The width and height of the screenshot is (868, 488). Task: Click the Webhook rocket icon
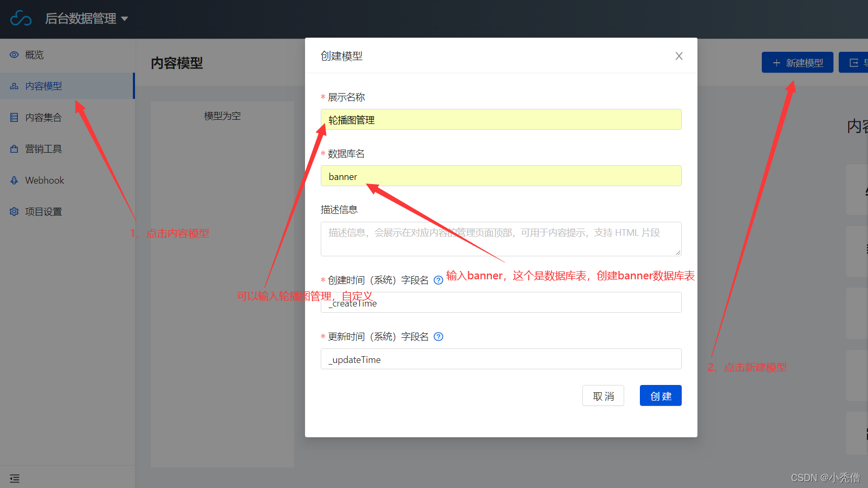tap(14, 180)
